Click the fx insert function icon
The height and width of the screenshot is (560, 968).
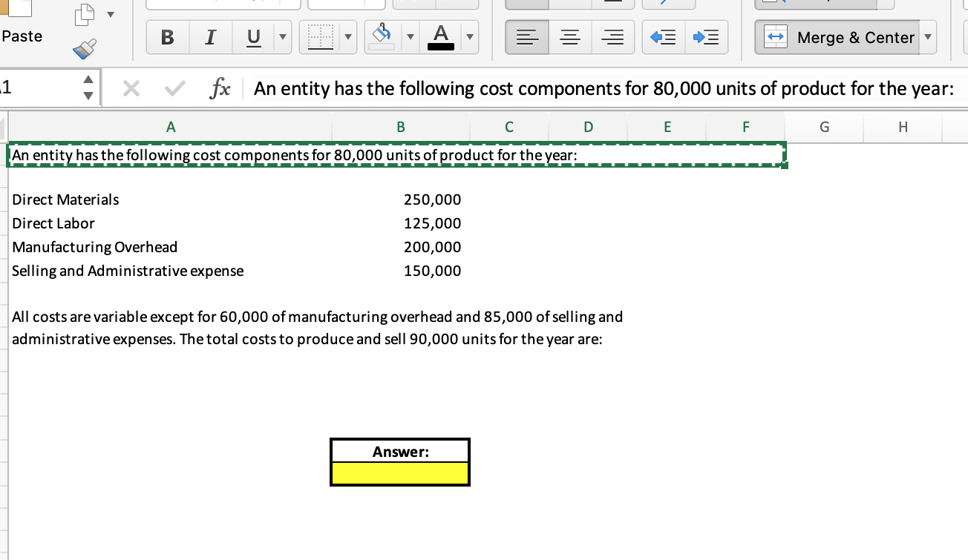(219, 89)
